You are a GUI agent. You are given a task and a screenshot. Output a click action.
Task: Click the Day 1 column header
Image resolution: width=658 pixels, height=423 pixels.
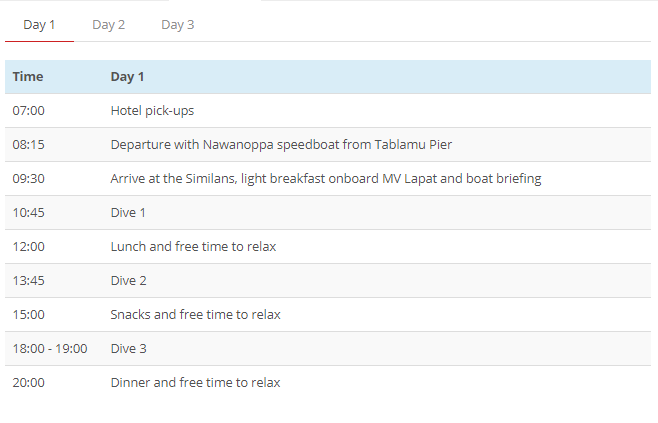[x=127, y=77]
